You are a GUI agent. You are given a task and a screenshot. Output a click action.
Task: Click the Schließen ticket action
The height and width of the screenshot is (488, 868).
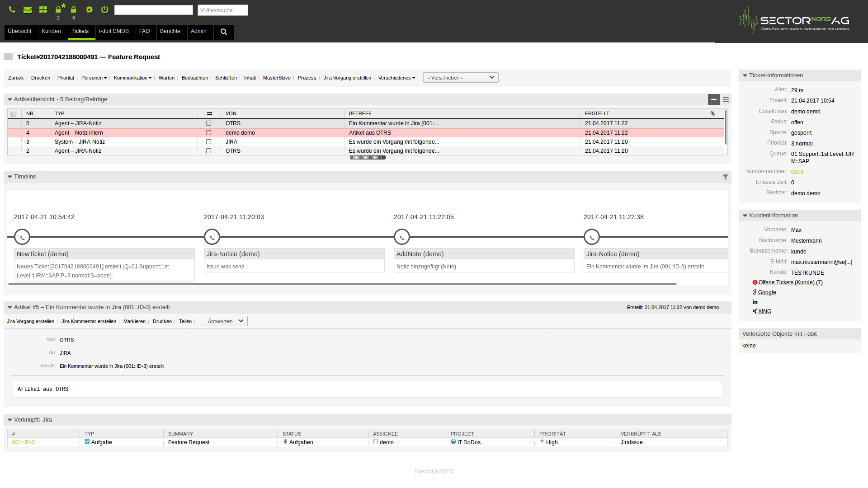coord(226,78)
